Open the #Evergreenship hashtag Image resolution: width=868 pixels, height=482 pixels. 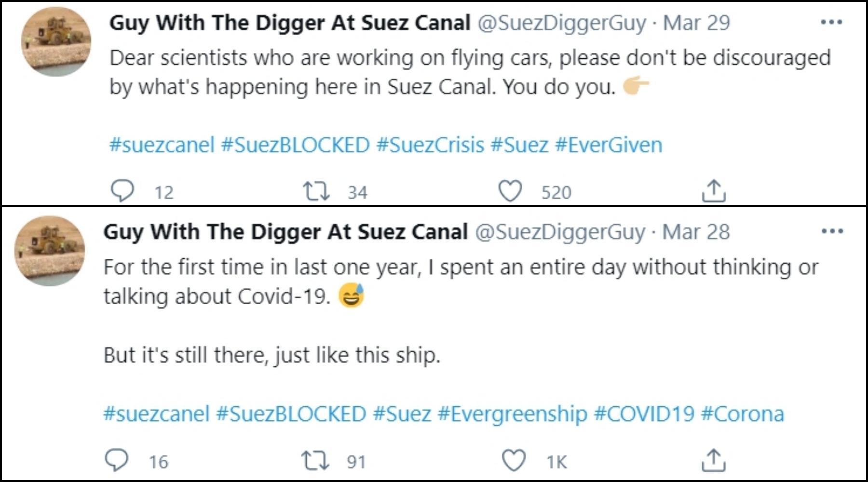pyautogui.click(x=513, y=414)
